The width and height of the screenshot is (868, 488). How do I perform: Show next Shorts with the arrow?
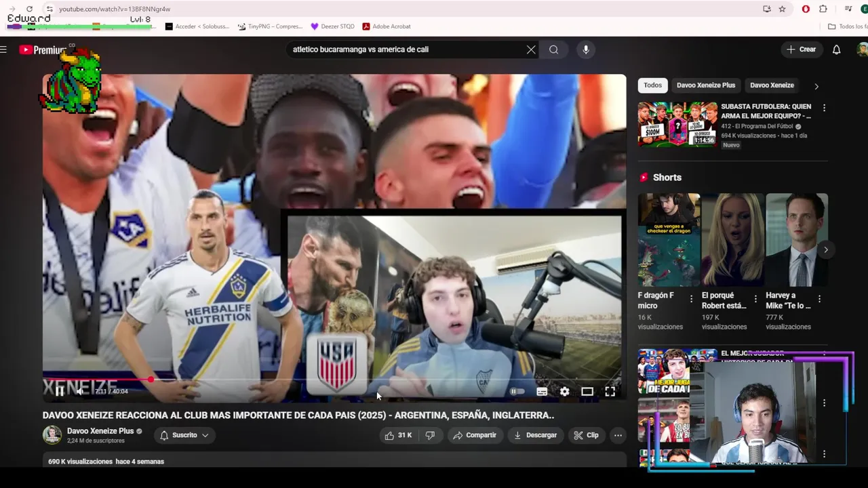[825, 249]
